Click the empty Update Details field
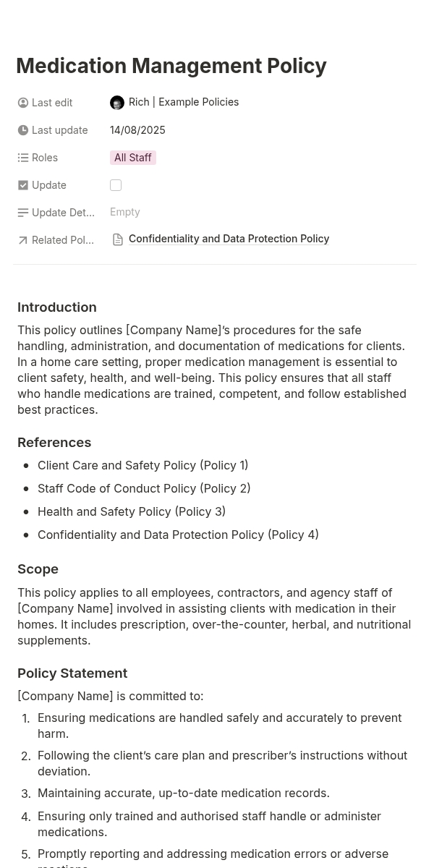 125,212
